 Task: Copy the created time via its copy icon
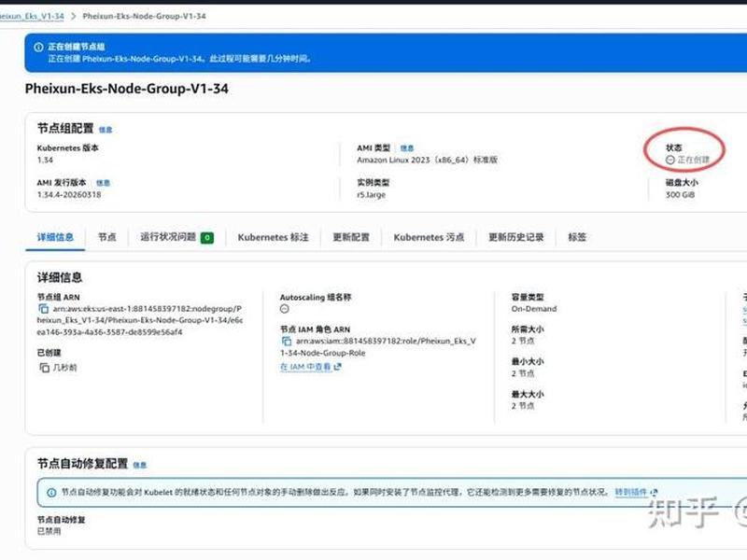[x=44, y=368]
